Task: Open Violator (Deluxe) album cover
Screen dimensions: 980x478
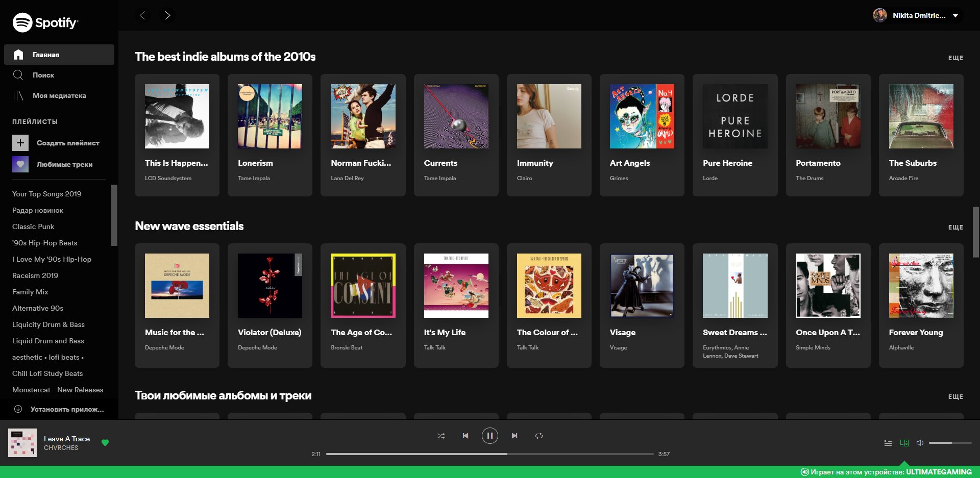Action: click(x=270, y=286)
